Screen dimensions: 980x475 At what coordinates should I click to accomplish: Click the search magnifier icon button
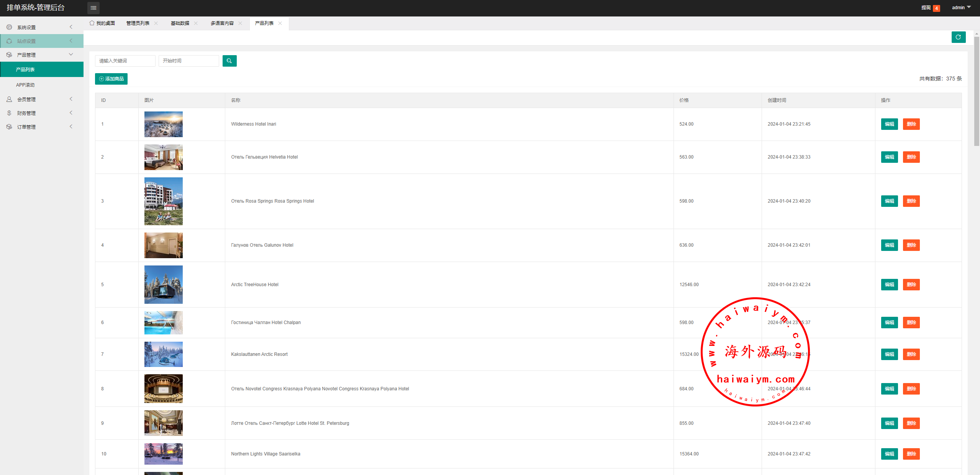point(229,61)
